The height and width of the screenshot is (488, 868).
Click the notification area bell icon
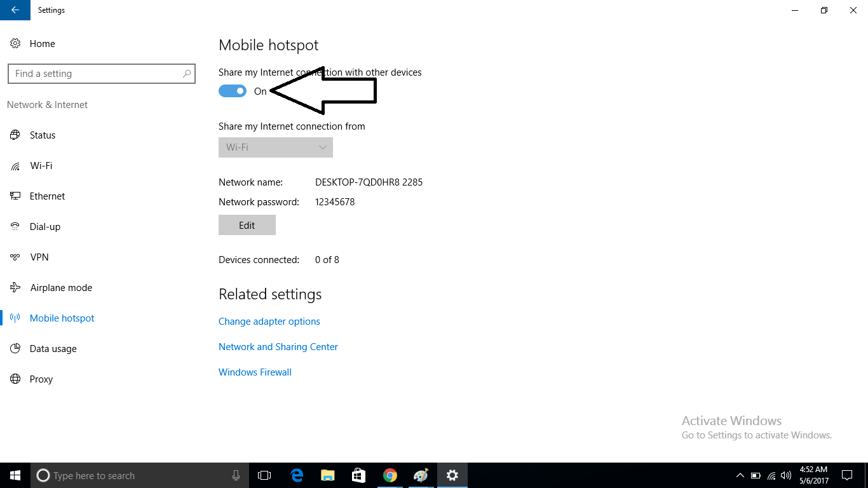pos(847,475)
